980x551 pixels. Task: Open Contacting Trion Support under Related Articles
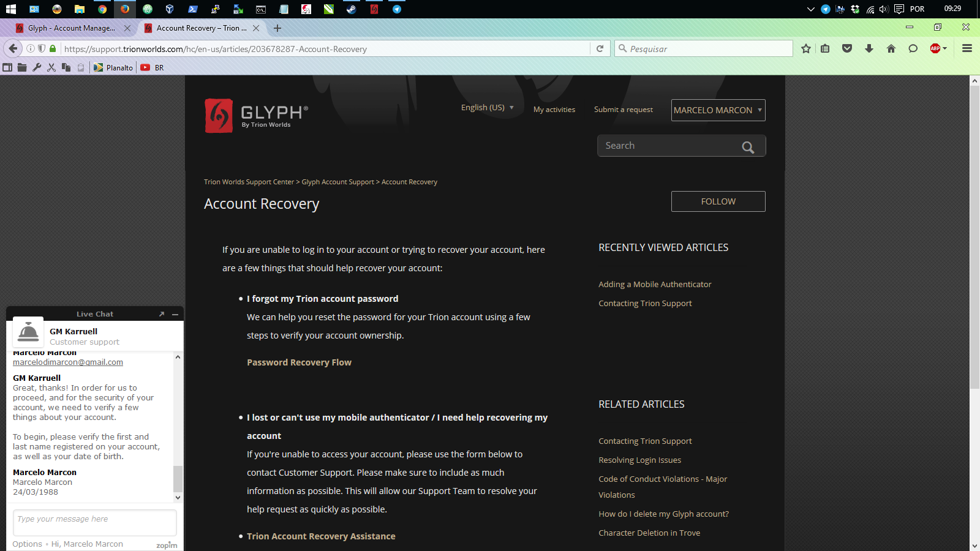645,441
